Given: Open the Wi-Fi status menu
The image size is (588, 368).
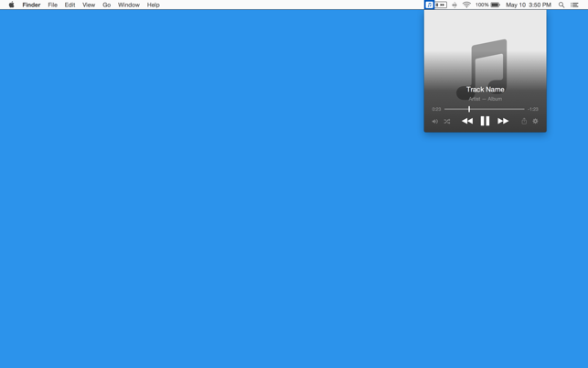Looking at the screenshot, I should (x=466, y=5).
